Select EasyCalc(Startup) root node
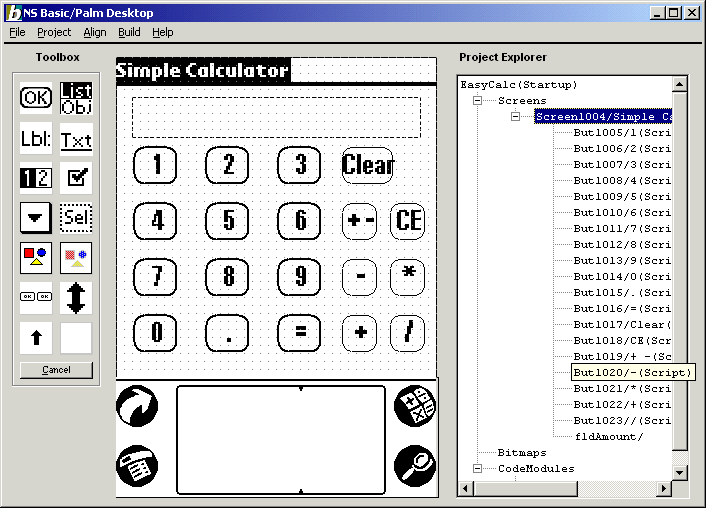Viewport: 706px width, 508px height. pos(519,85)
